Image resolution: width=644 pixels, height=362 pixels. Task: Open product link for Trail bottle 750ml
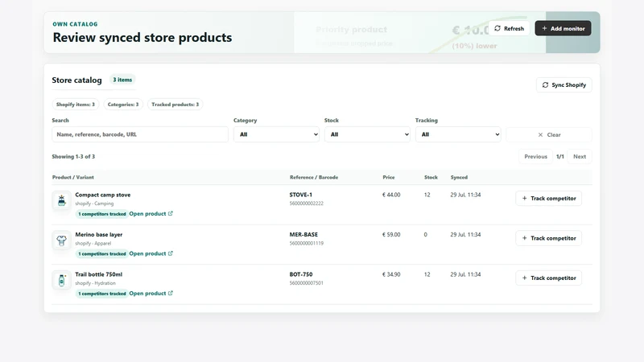coord(151,293)
